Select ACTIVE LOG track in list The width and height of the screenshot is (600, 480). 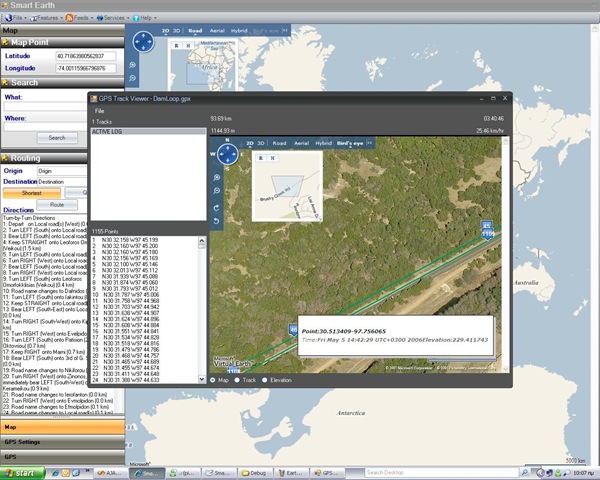[x=148, y=131]
